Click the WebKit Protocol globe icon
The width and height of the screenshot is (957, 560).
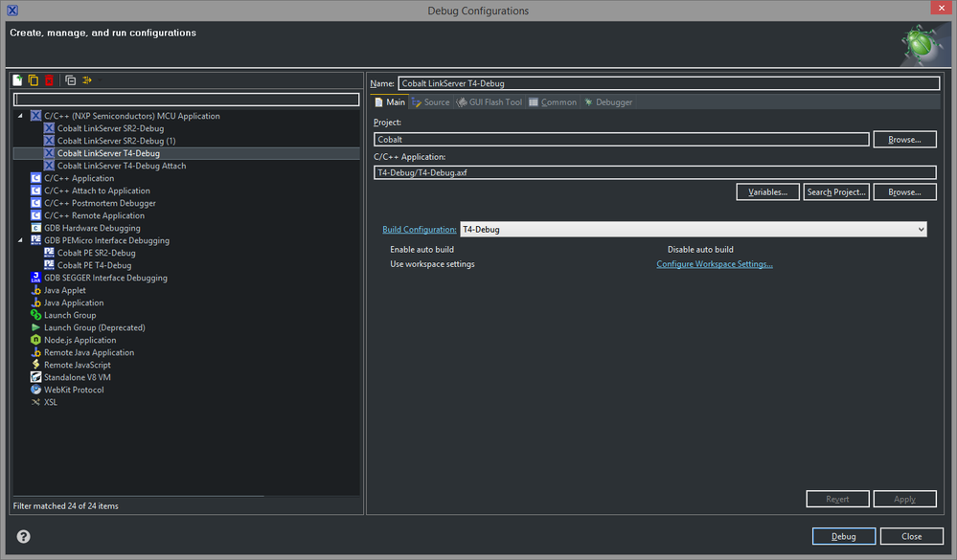[36, 390]
